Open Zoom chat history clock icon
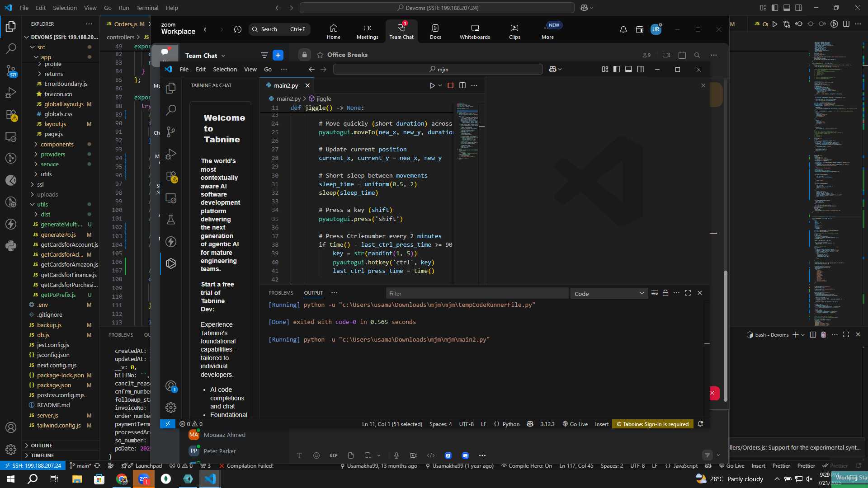 [238, 29]
